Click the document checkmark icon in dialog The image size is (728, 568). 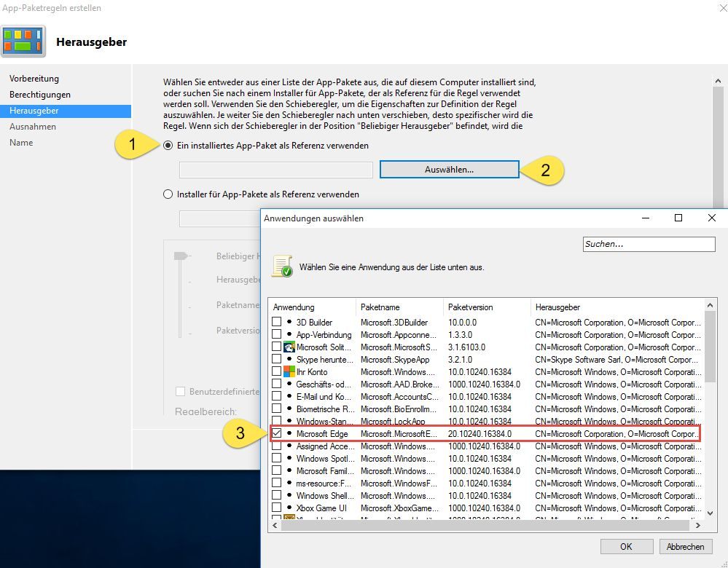(x=282, y=267)
